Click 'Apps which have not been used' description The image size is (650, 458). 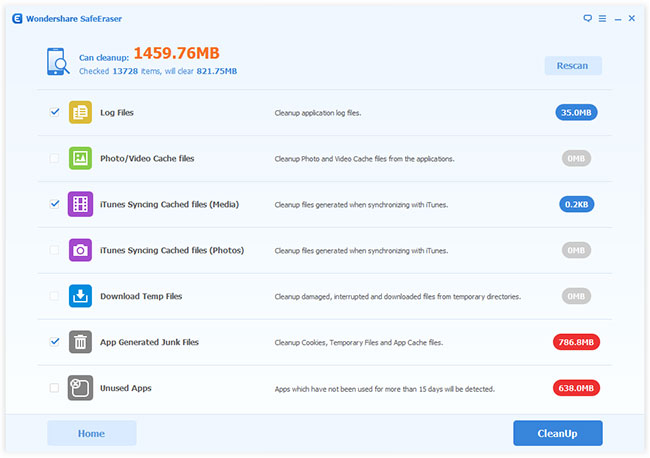385,389
